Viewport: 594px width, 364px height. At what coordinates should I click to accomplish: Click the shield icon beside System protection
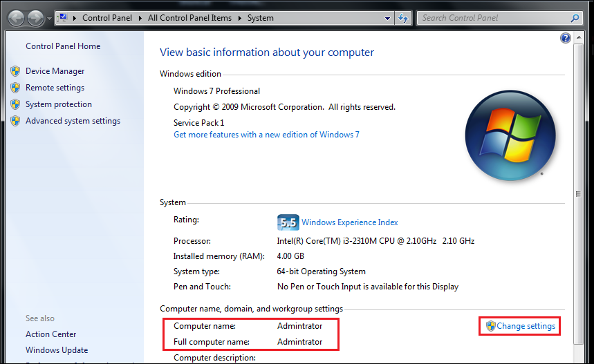(15, 104)
